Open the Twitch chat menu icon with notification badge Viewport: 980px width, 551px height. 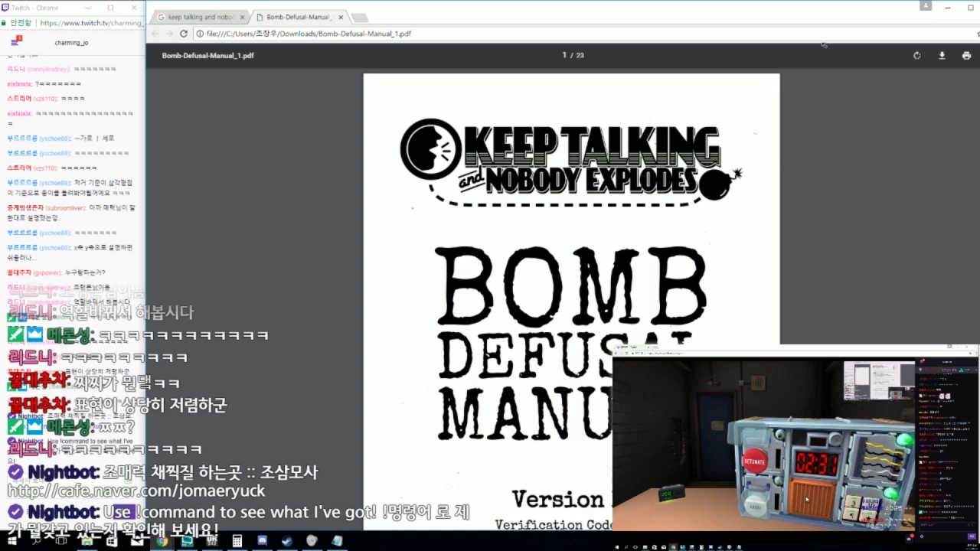15,42
